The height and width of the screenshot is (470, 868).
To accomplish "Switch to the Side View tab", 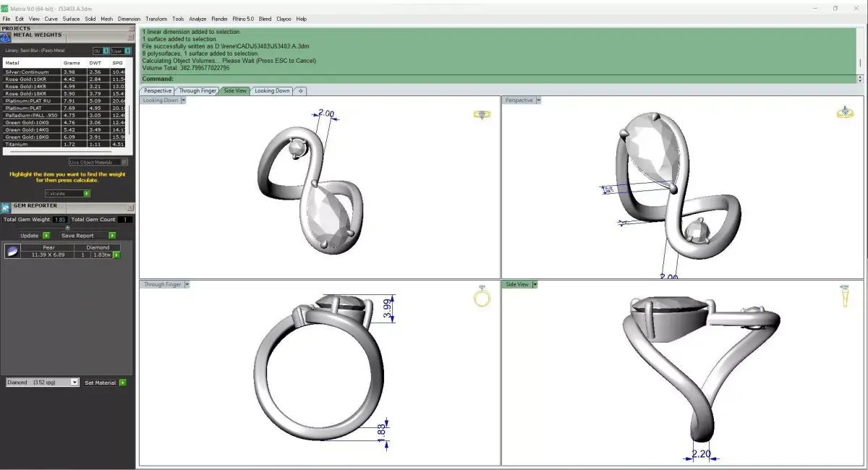I will tap(235, 91).
